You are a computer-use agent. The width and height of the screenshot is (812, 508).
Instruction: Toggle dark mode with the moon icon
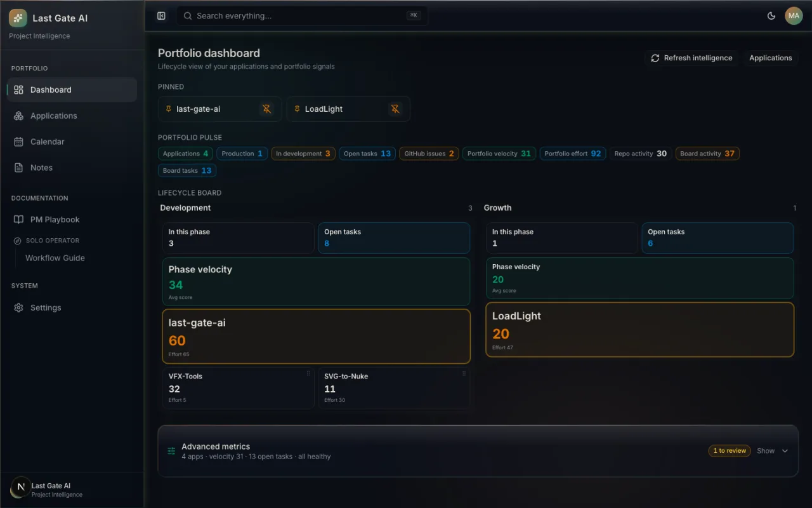tap(771, 16)
